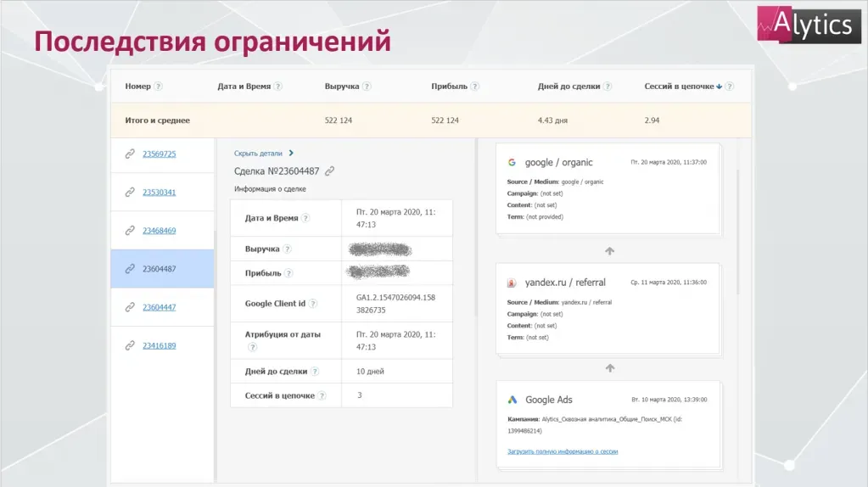Image resolution: width=868 pixels, height=487 pixels.
Task: Load full session info link in Google Ads card
Action: tap(563, 451)
